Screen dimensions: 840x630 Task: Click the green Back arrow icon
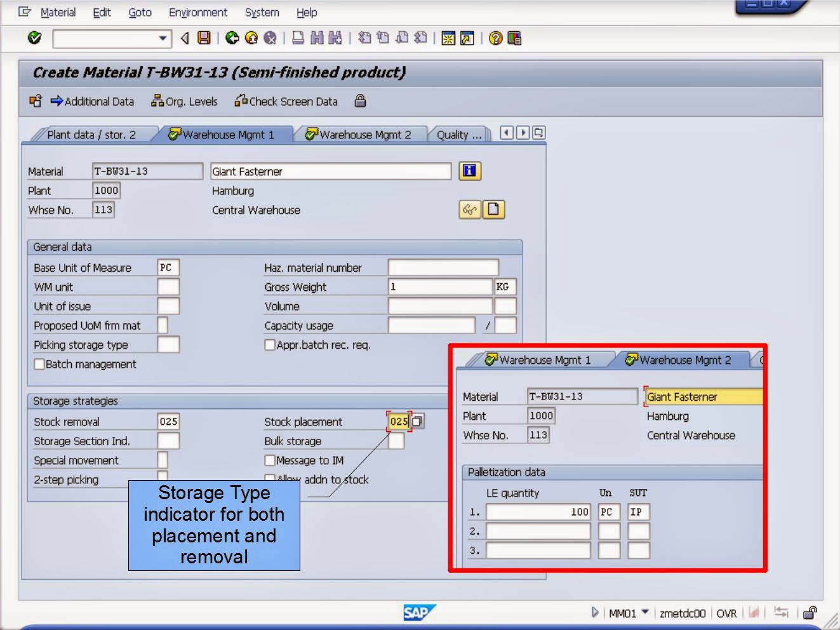coord(232,38)
